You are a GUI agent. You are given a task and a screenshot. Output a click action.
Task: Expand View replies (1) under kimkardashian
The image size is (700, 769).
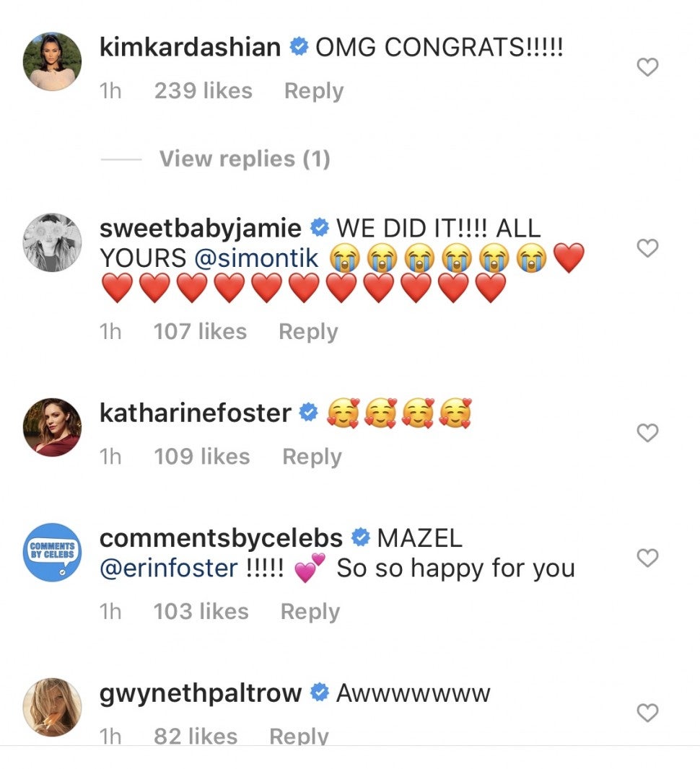click(x=244, y=159)
